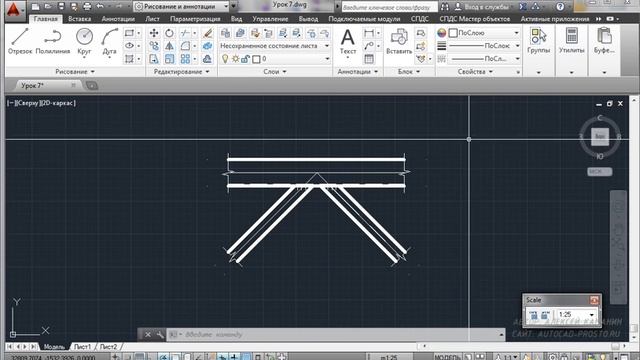This screenshot has height=360, width=640.
Task: Click the МСК coordinate system button
Action: point(600,171)
